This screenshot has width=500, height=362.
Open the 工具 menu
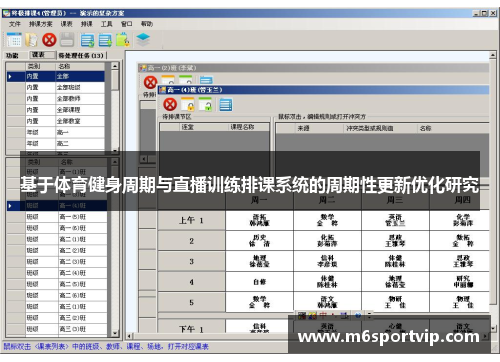tap(107, 24)
